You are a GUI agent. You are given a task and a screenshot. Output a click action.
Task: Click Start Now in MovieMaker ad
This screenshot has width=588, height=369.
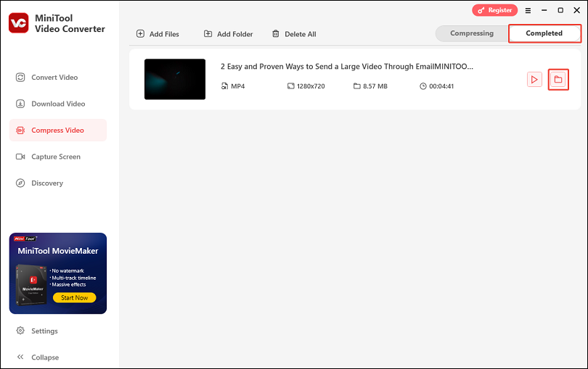coord(74,297)
